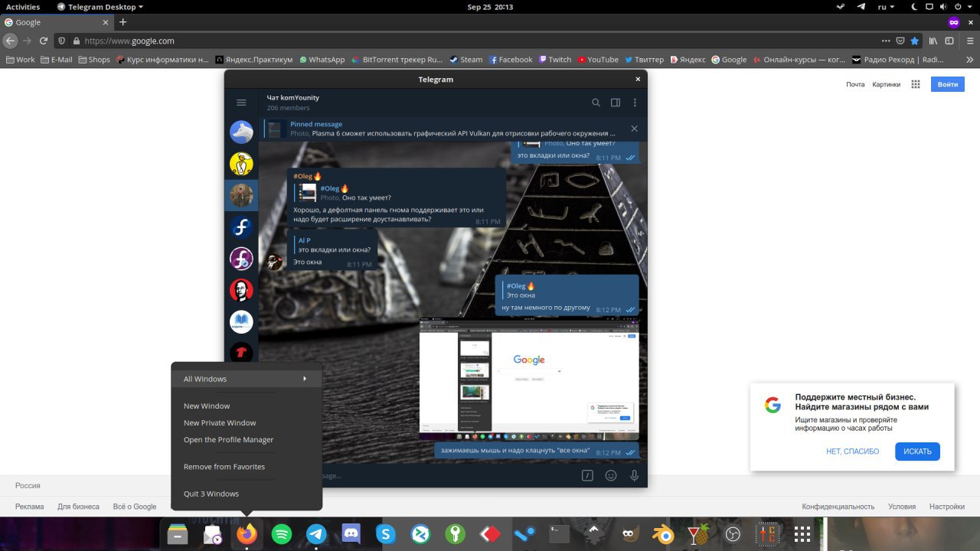This screenshot has width=980, height=551.
Task: Open the Fedora blue logo chat in sidebar
Action: coord(241,227)
